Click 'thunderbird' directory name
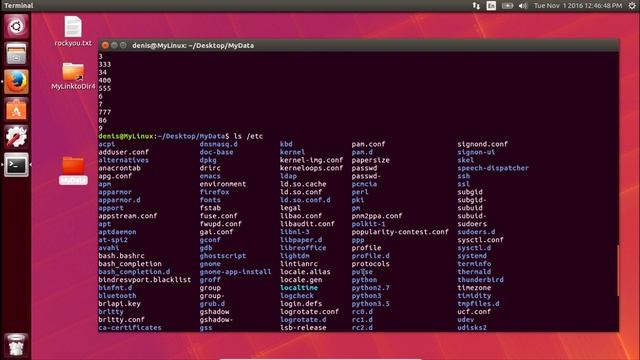Screen dimensions: 640x360 [480, 280]
